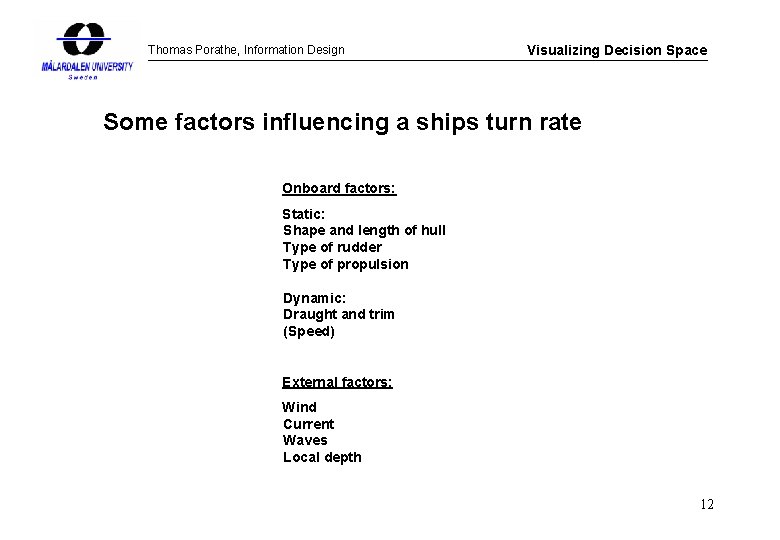Select the 'Waves' list item

[x=305, y=440]
